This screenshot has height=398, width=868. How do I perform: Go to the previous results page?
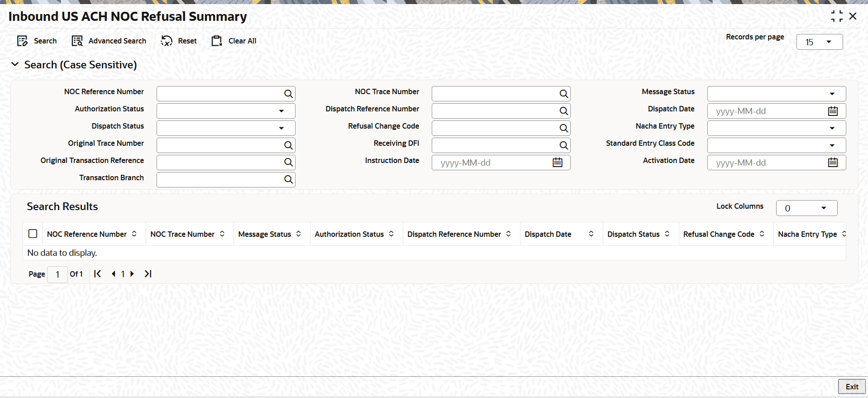[x=114, y=274]
